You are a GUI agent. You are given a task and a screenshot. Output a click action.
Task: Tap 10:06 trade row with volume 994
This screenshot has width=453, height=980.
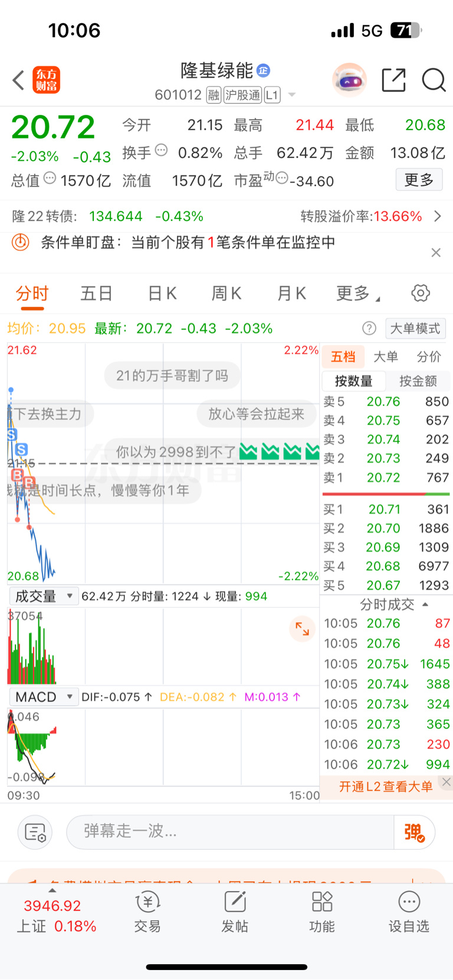point(386,764)
